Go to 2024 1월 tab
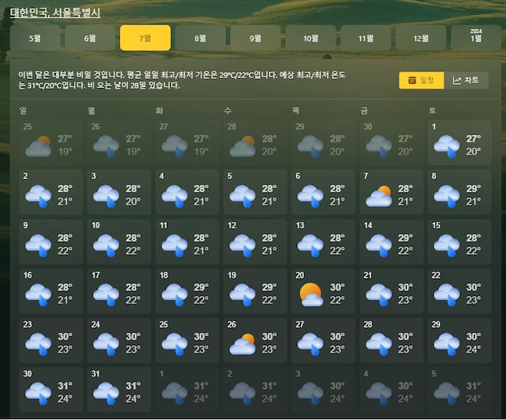Viewport: 506px width, 420px height. coord(476,38)
